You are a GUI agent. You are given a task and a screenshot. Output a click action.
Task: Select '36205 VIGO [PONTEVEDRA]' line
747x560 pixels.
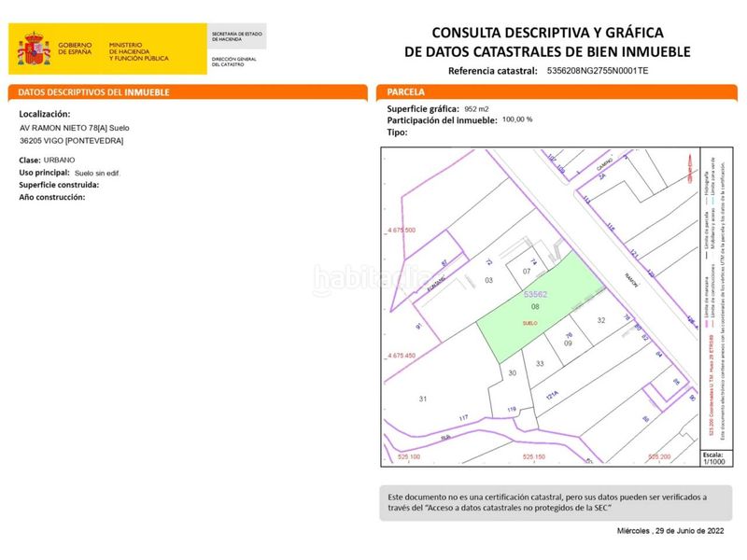(72, 141)
